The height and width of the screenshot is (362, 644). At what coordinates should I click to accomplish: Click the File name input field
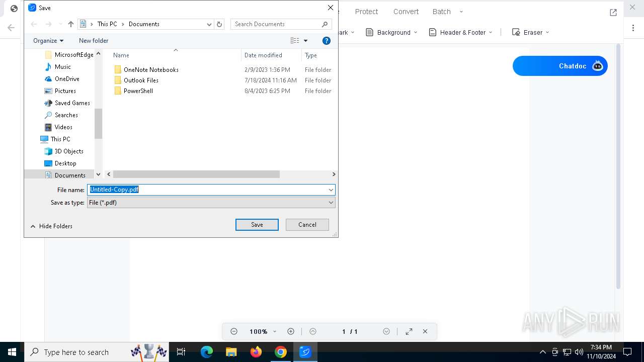pos(207,190)
